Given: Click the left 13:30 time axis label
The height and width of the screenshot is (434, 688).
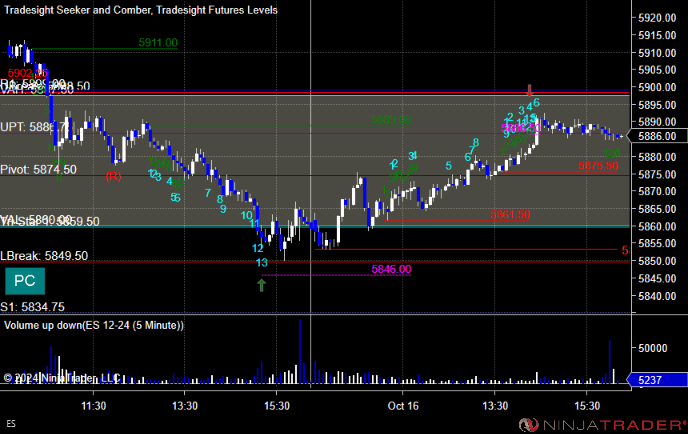Looking at the screenshot, I should [x=185, y=406].
